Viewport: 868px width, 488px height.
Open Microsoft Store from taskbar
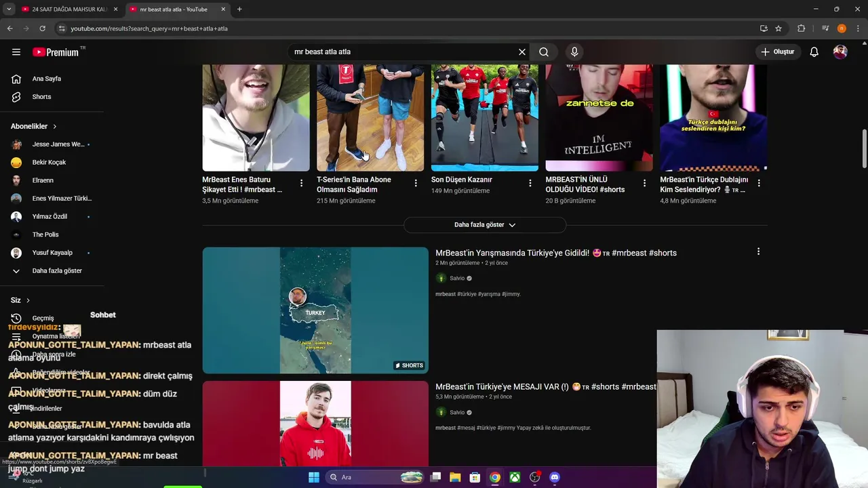pos(475,477)
